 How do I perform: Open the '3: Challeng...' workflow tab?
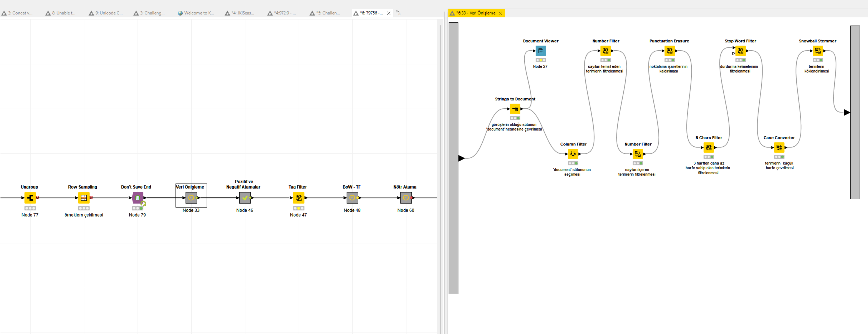[149, 13]
